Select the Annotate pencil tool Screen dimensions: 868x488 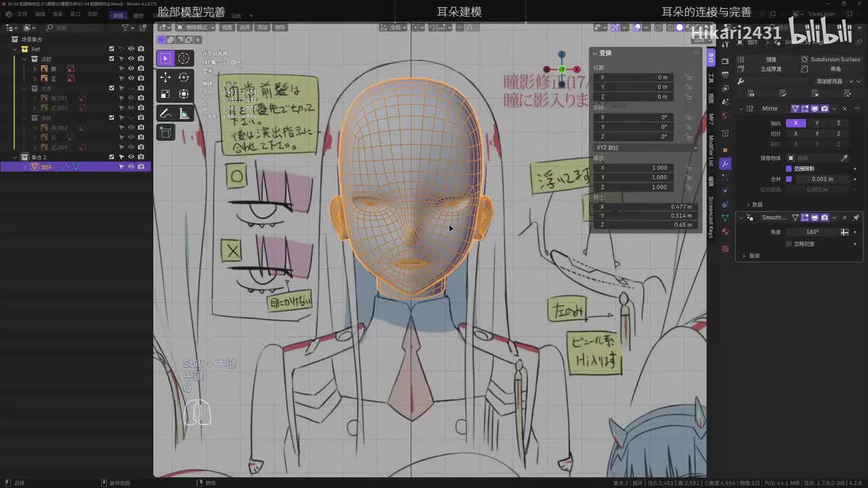[165, 114]
